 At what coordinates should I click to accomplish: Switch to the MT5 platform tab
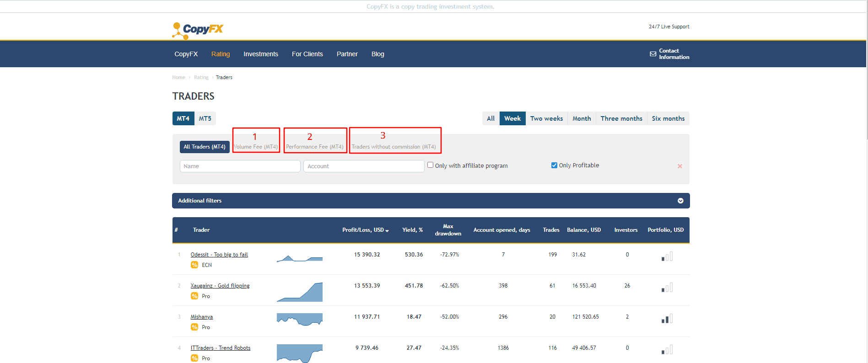205,118
